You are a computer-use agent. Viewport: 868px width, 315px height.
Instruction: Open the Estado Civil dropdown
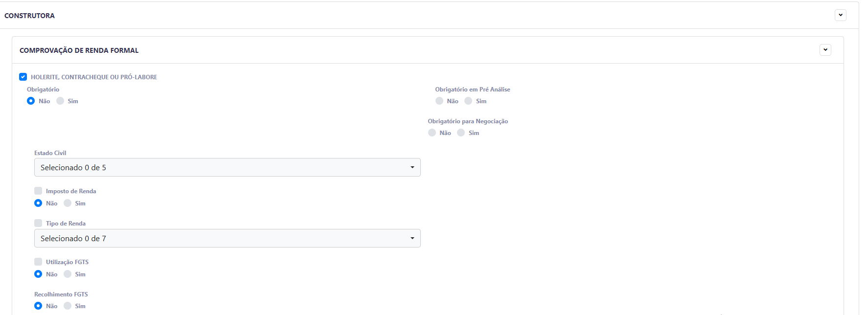227,167
